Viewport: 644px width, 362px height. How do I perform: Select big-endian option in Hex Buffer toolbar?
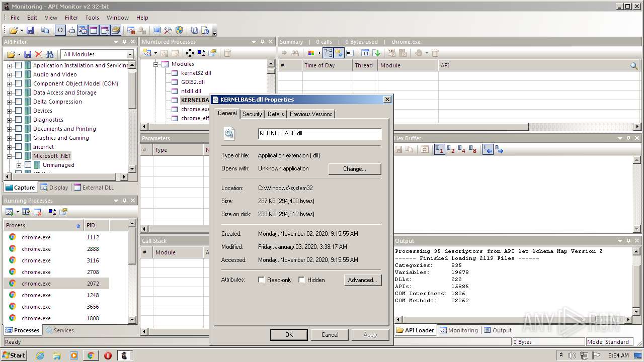[499, 149]
